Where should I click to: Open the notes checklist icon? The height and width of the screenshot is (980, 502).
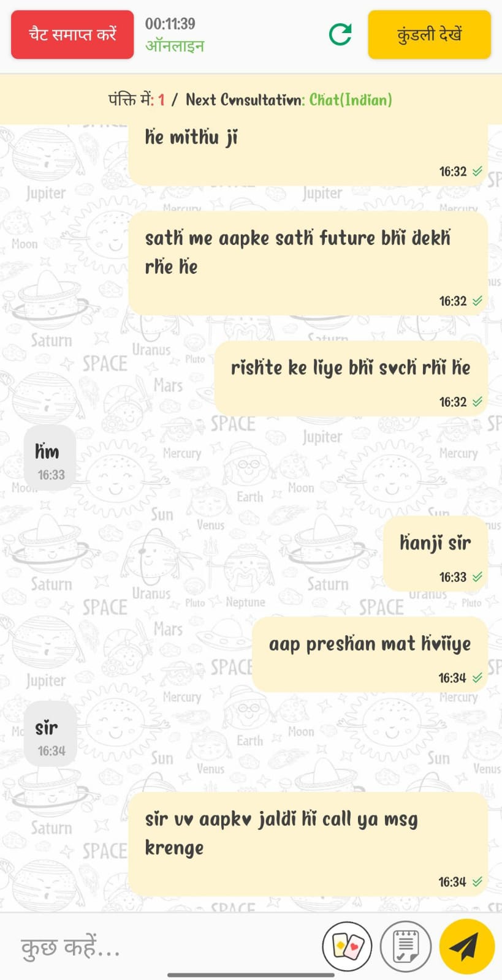(x=405, y=946)
